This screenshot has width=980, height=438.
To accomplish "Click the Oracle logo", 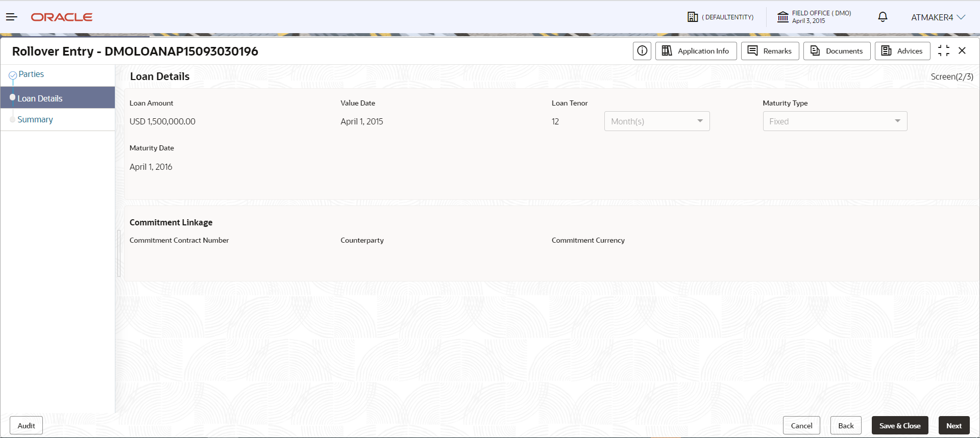I will click(x=62, y=17).
